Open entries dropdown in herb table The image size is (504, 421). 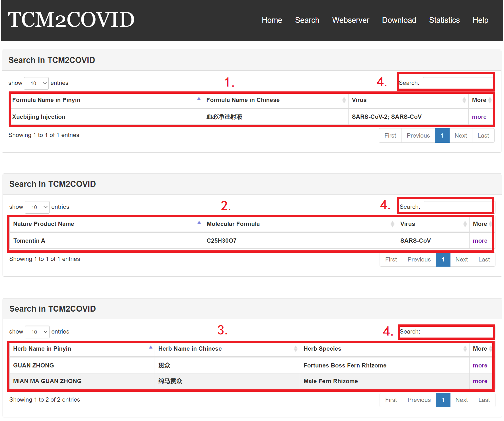[37, 332]
